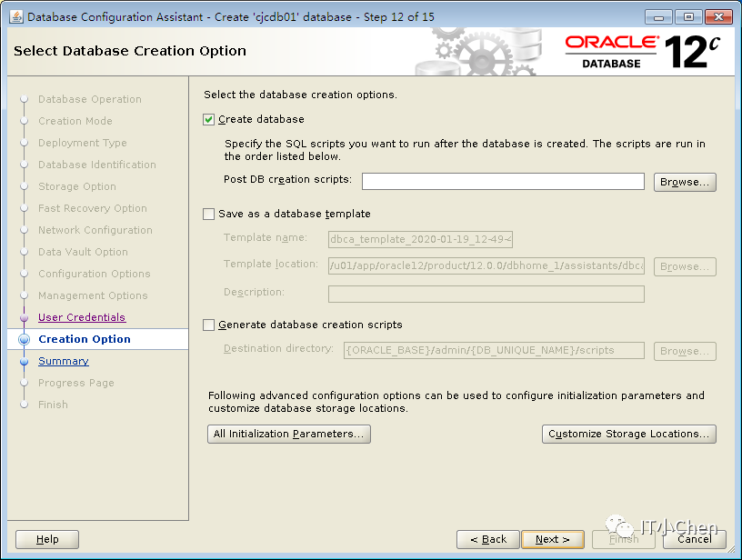Click the Data Vault Option step text
This screenshot has height=560, width=742.
83,252
